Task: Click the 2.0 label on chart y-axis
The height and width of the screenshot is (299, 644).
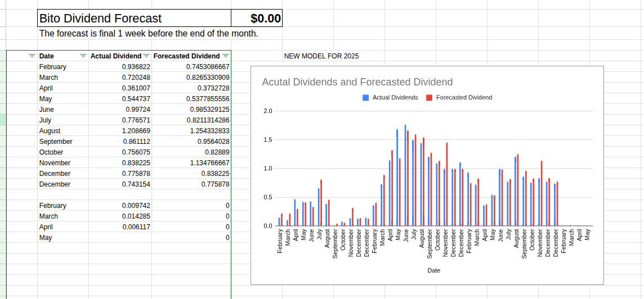Action: tap(267, 111)
